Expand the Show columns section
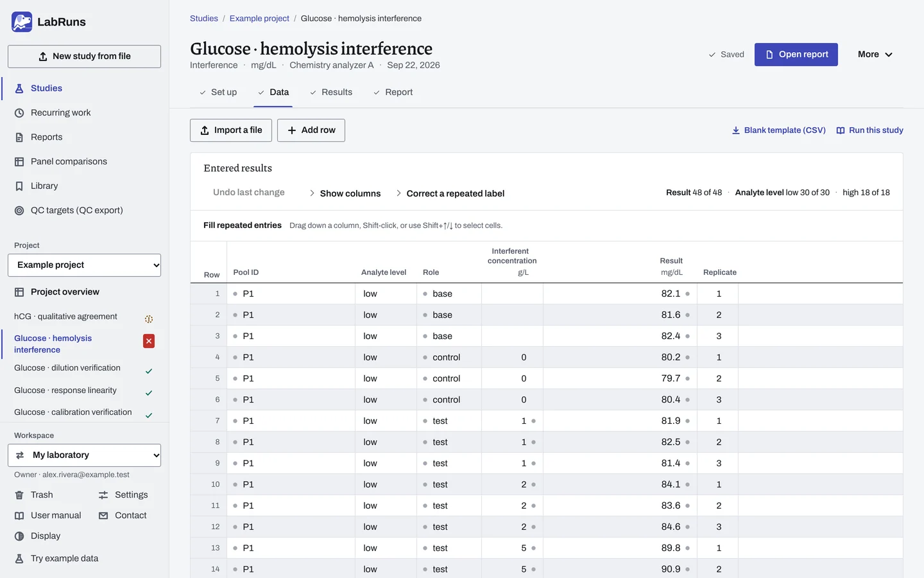 345,193
